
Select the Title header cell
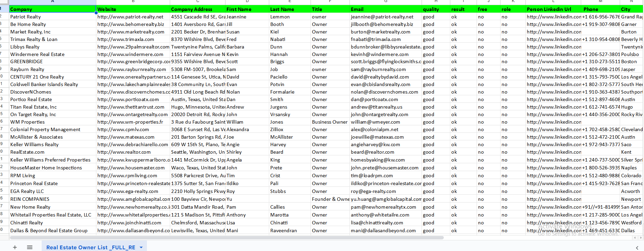pyautogui.click(x=330, y=9)
